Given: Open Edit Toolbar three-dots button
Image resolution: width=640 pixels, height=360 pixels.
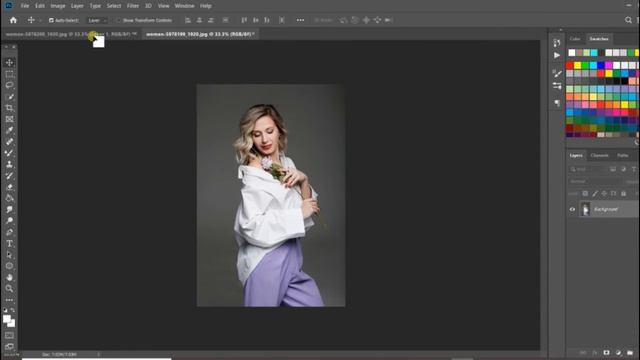Looking at the screenshot, I should (x=9, y=300).
